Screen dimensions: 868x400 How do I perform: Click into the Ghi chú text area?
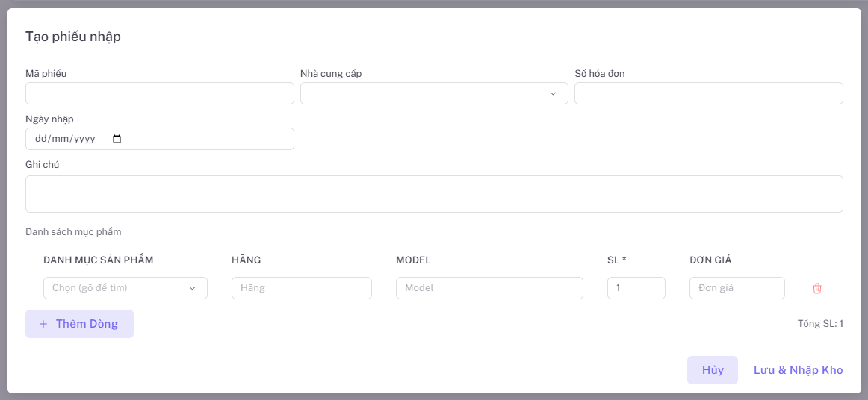(434, 194)
